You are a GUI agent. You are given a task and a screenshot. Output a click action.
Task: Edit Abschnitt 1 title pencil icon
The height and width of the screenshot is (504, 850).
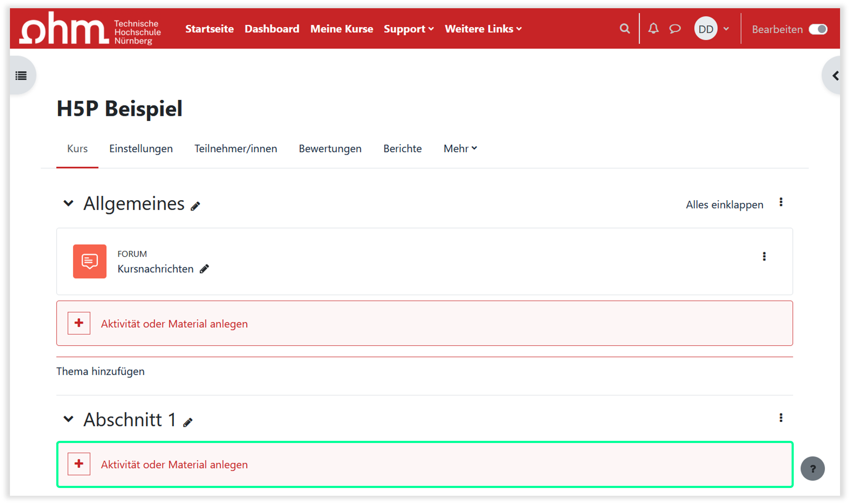pyautogui.click(x=188, y=422)
